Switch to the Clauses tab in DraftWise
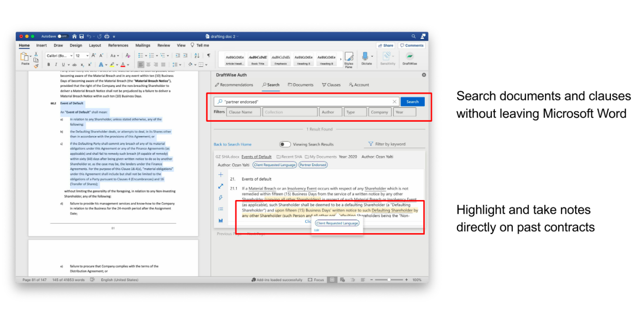Screen dimensions: 644x332 (331, 85)
